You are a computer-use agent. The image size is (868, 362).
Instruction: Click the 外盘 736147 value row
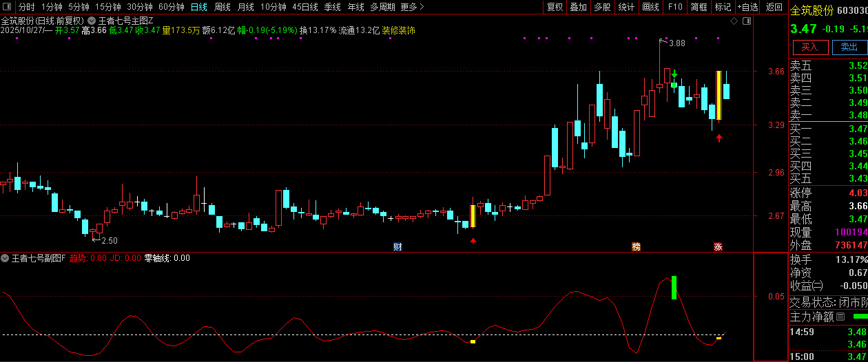point(828,245)
